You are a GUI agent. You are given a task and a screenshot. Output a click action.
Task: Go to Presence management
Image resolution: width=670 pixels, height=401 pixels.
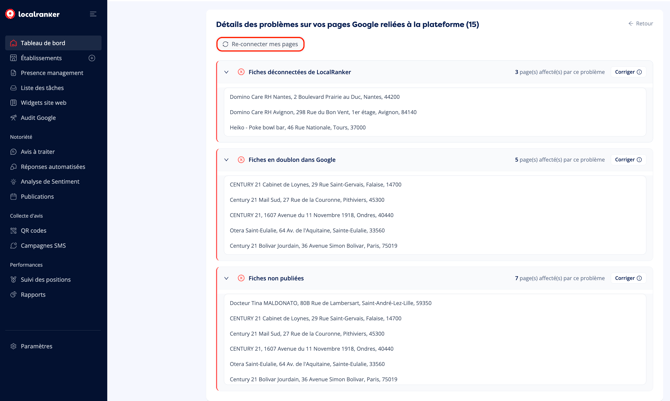52,73
